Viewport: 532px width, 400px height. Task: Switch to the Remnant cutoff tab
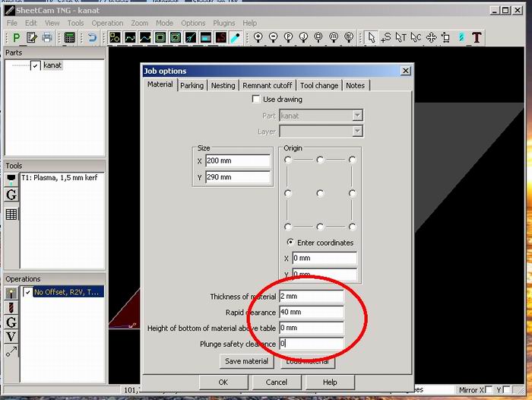[x=268, y=86]
